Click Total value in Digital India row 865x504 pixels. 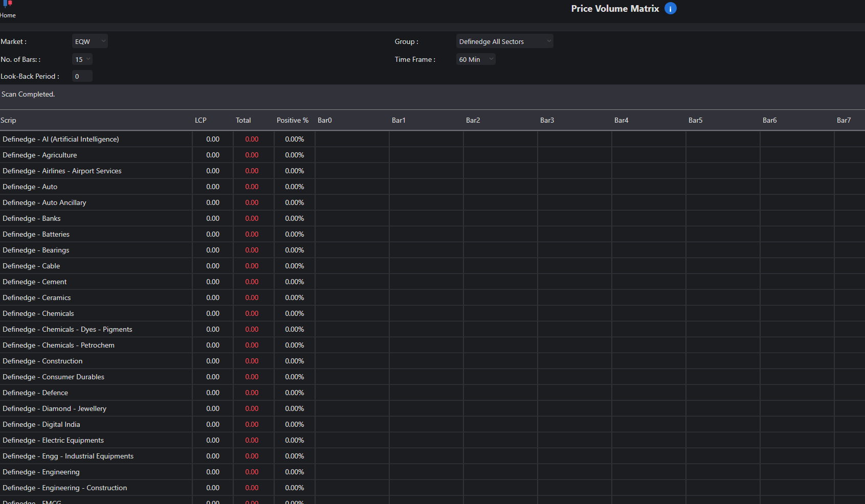pyautogui.click(x=252, y=424)
